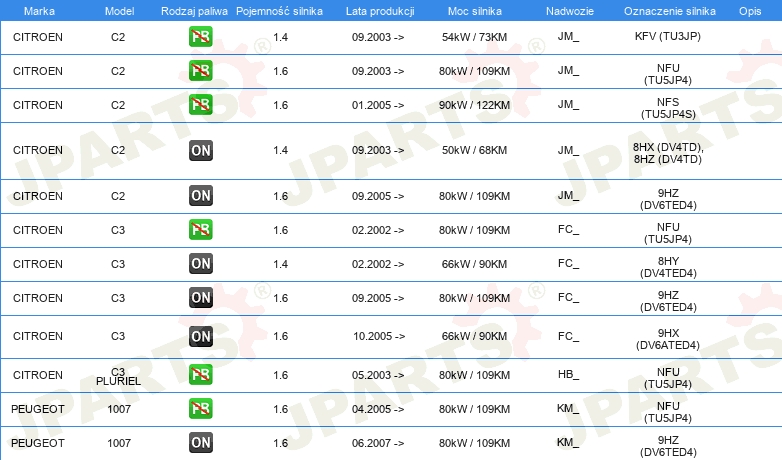Click PEUGEOT in the 04.2005 row
Image resolution: width=782 pixels, height=460 pixels.
tap(38, 409)
